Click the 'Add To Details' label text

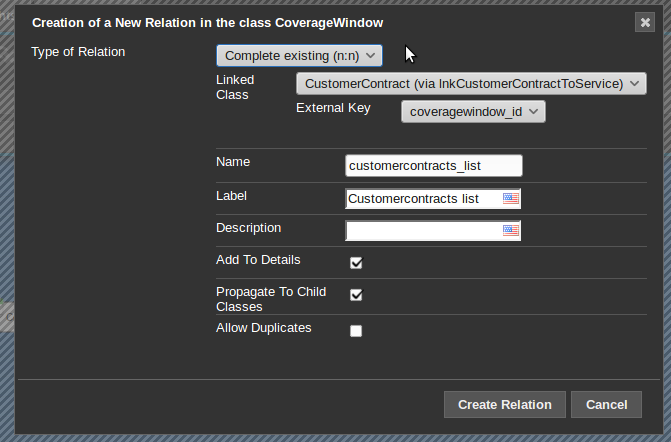[x=258, y=260]
